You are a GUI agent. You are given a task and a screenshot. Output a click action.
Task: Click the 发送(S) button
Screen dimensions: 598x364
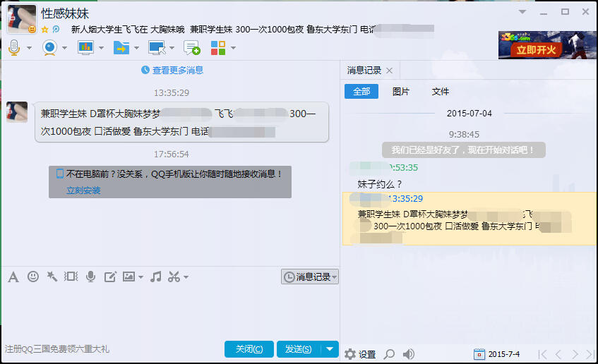click(x=298, y=349)
